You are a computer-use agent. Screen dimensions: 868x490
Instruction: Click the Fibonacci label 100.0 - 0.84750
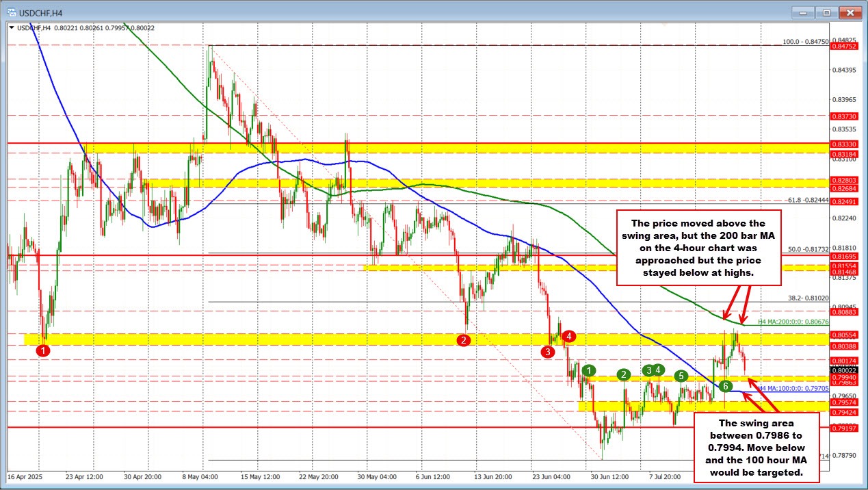click(x=806, y=41)
